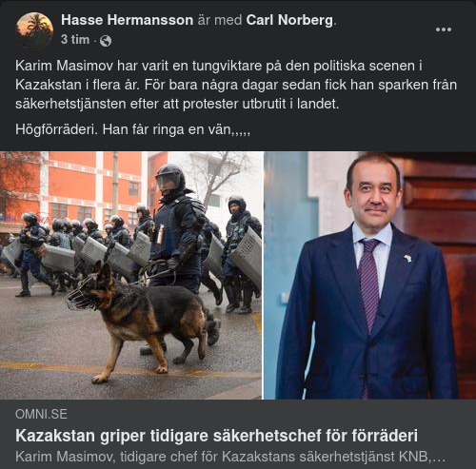The width and height of the screenshot is (476, 469).
Task: Open headline 'Kazakstan griper tidigare säkerhetschef för förräderi'
Action: click(216, 436)
